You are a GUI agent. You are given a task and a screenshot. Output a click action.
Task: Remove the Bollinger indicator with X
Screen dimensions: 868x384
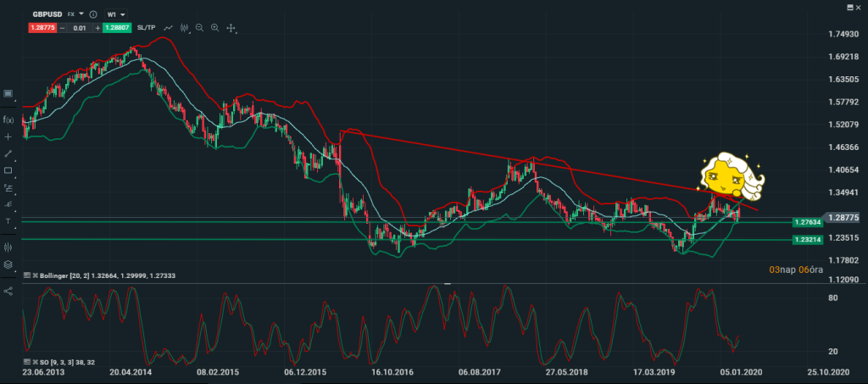coord(35,275)
